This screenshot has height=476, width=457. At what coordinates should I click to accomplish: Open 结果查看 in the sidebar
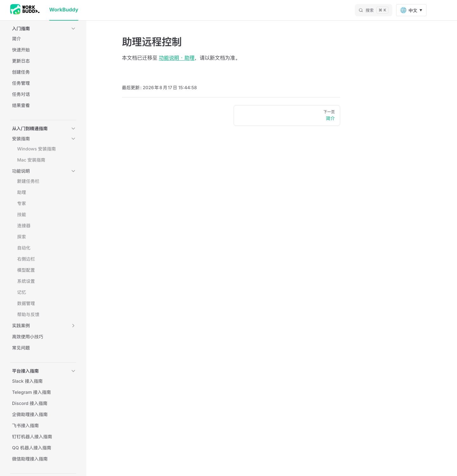click(x=21, y=105)
